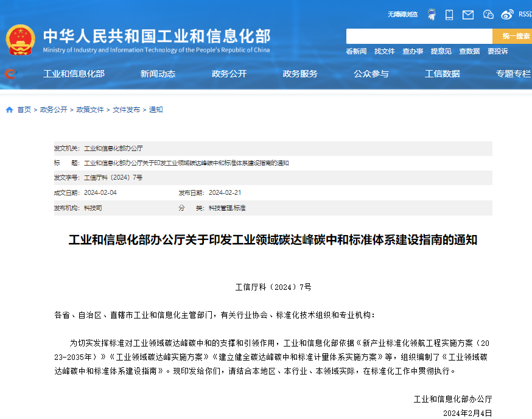Click the 要投诉 link under search

[x=497, y=52]
